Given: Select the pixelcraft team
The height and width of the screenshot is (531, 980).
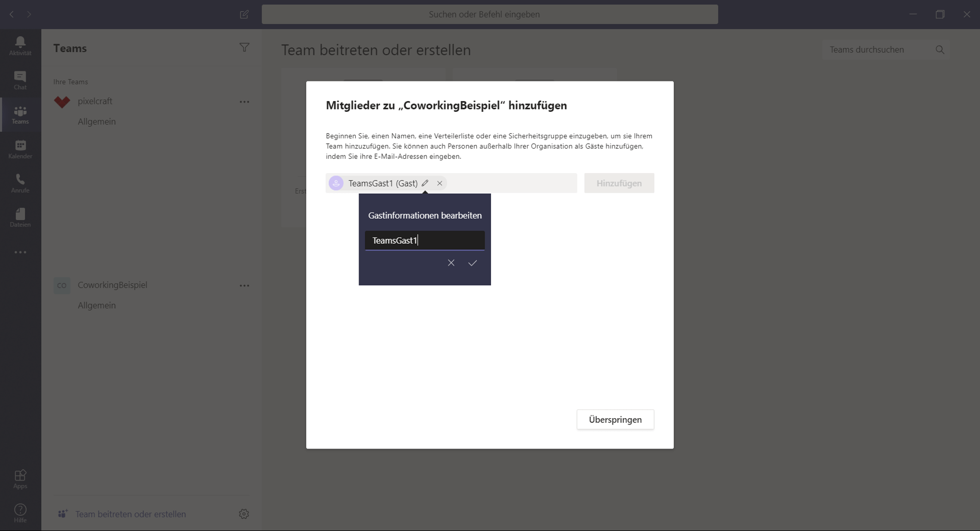Looking at the screenshot, I should (x=95, y=101).
